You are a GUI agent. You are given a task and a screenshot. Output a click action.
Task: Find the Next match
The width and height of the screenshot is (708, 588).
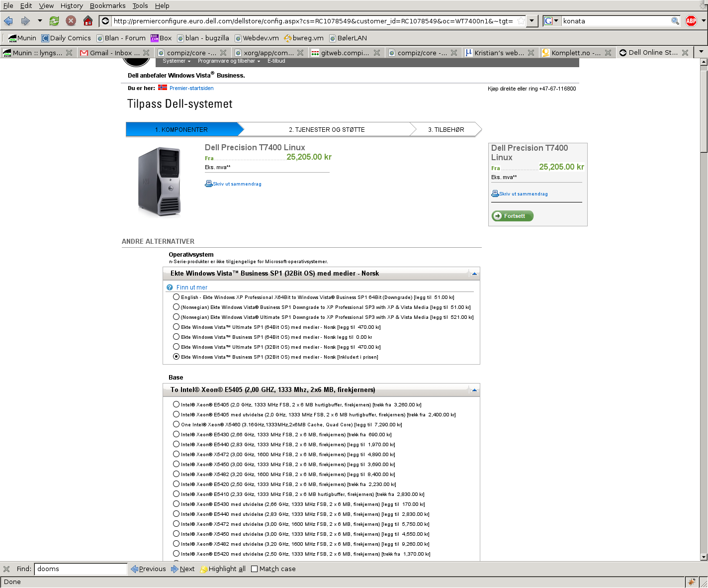coord(182,569)
